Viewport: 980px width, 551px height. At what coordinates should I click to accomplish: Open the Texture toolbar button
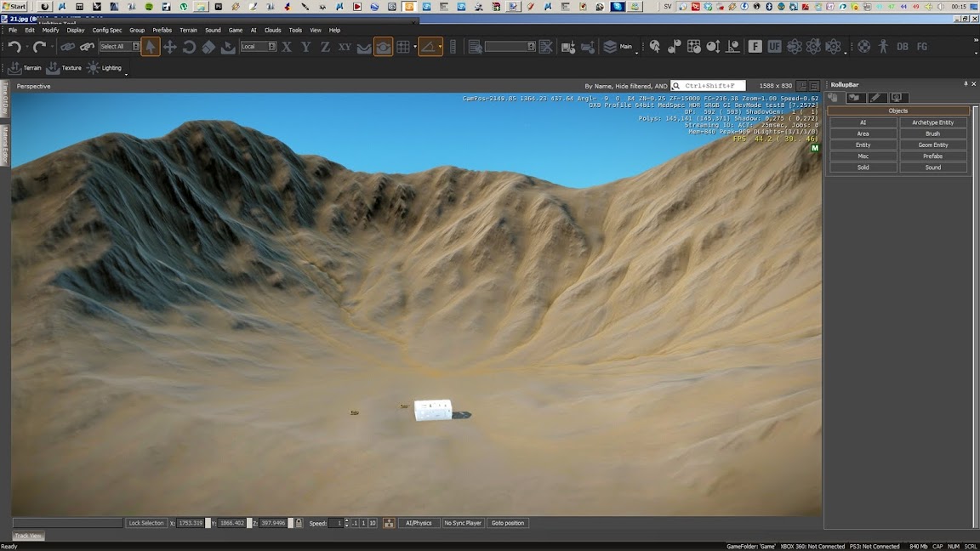tap(64, 68)
